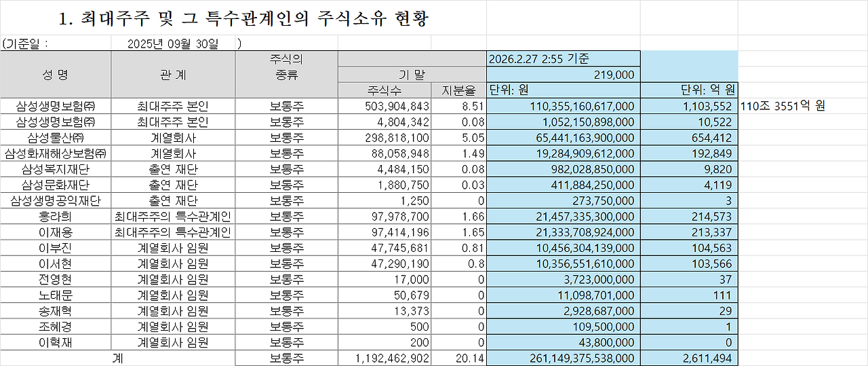Click the share count '50,679'
The image size is (868, 366).
384,295
